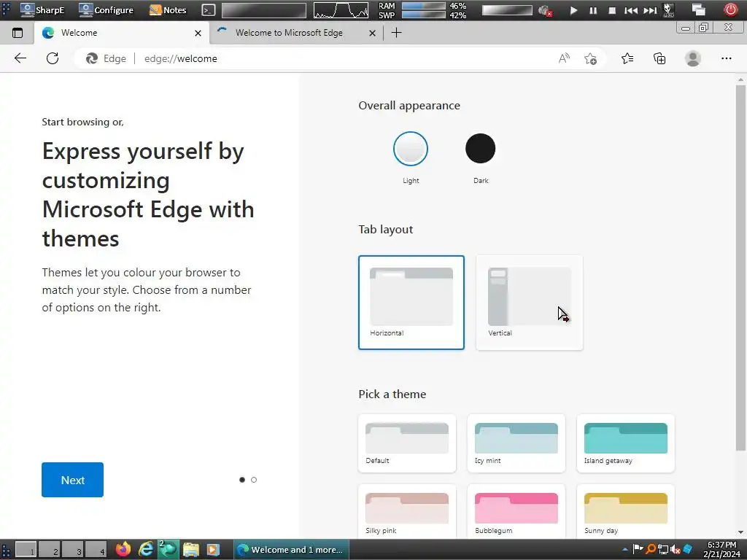Click the power shutdown icon in top bar

pyautogui.click(x=730, y=9)
